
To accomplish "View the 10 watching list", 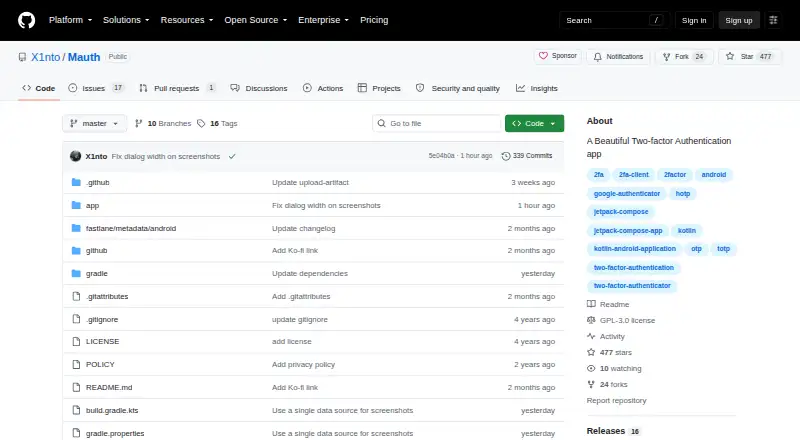I will (614, 369).
